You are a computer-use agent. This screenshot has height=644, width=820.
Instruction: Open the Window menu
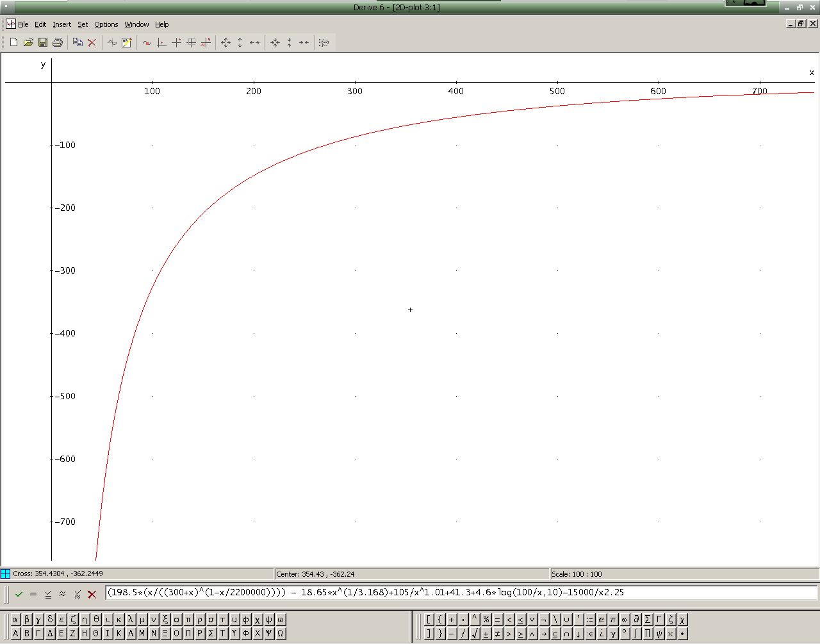pyautogui.click(x=136, y=24)
